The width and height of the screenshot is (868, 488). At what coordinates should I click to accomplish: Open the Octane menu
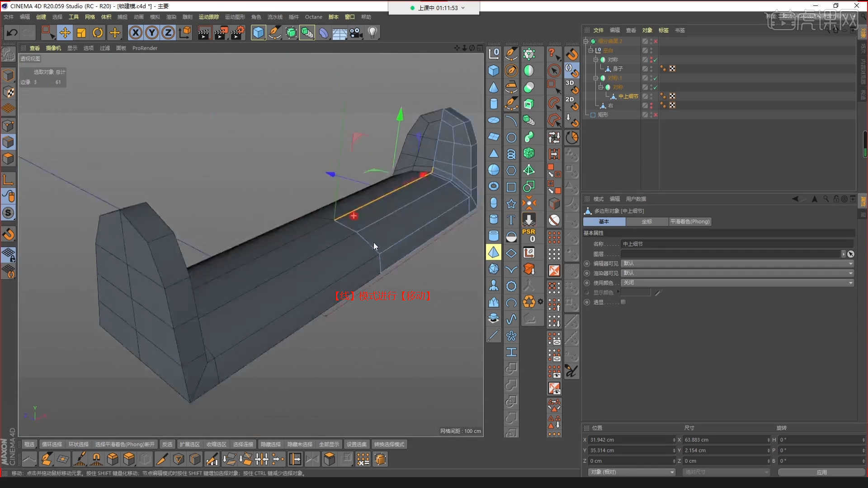click(x=313, y=17)
